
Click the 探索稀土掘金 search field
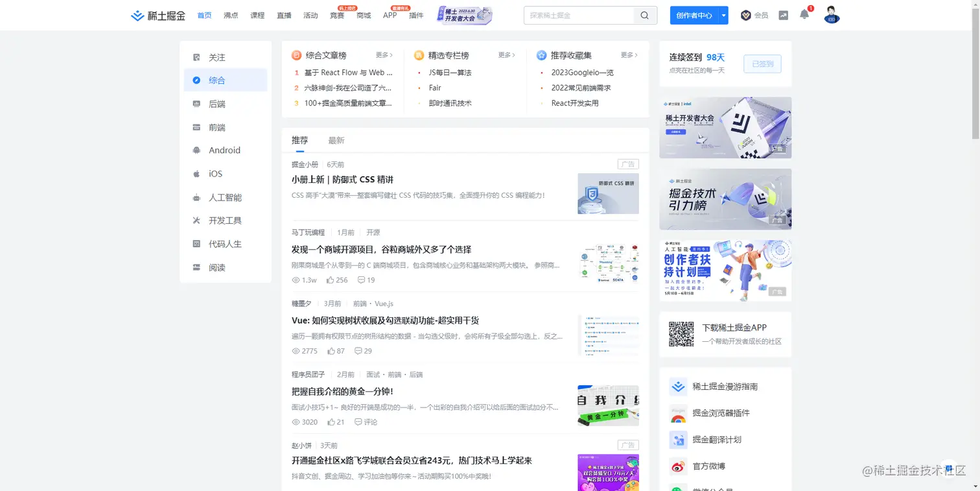pyautogui.click(x=579, y=16)
